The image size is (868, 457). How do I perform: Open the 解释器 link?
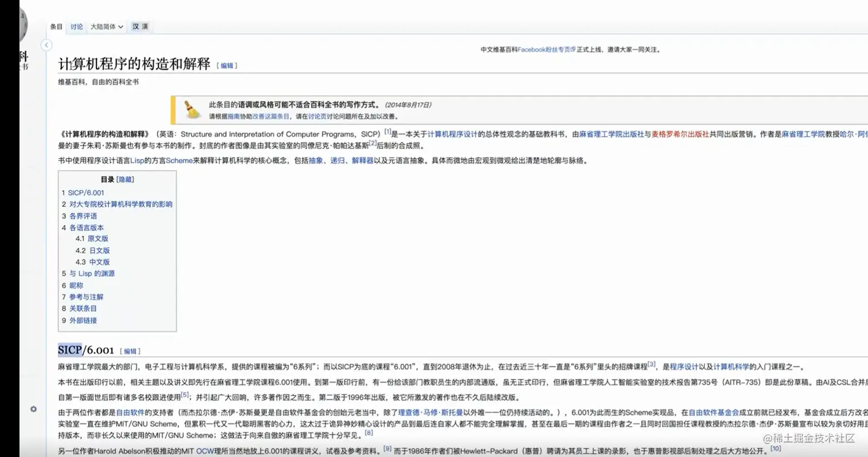[x=363, y=161]
